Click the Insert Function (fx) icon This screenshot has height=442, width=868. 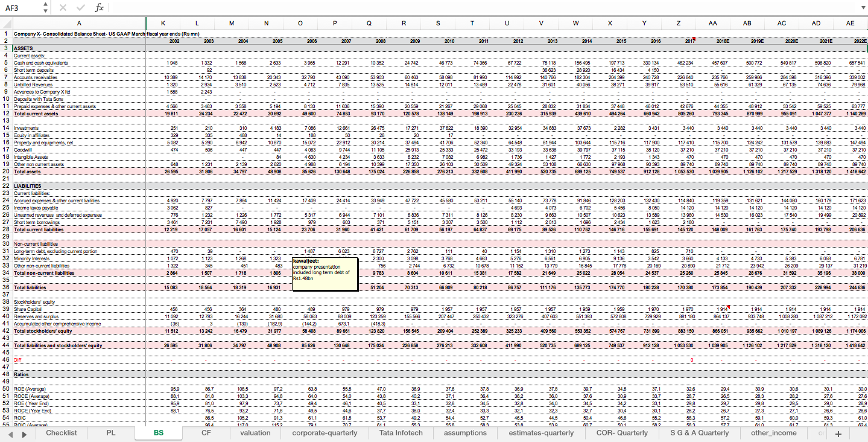click(98, 8)
